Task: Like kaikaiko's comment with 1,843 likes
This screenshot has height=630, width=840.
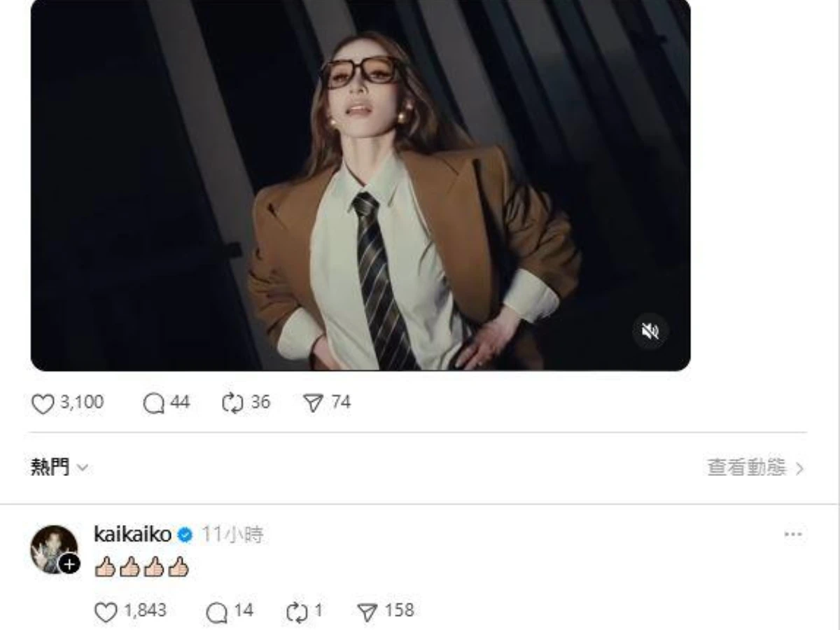Action: (x=105, y=612)
